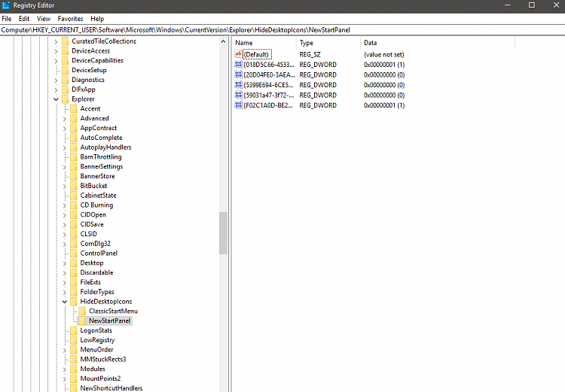Click data 0x00000000 (0) of {20D04FE0 row

[384, 75]
